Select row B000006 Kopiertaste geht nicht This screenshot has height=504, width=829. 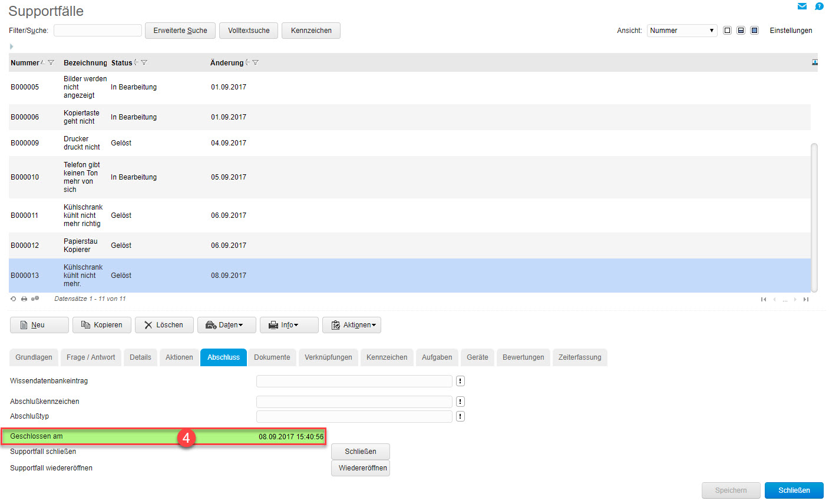409,117
